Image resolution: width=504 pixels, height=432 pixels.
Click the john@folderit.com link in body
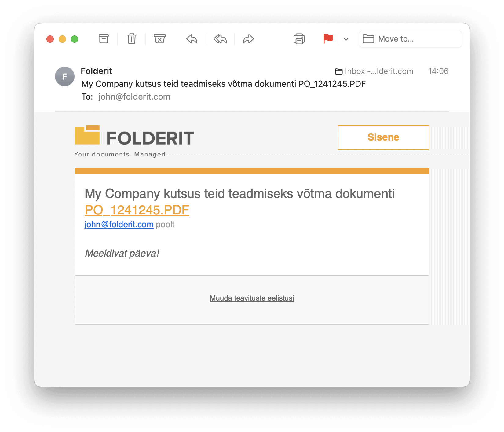(119, 225)
